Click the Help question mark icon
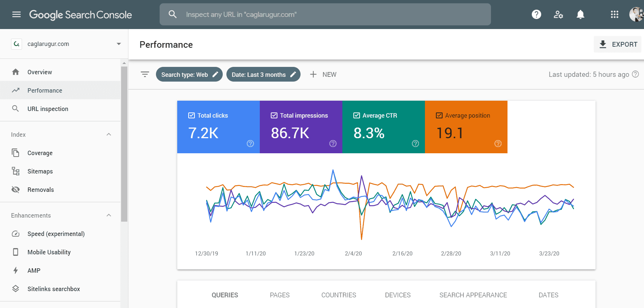Image resolution: width=644 pixels, height=308 pixels. (536, 14)
